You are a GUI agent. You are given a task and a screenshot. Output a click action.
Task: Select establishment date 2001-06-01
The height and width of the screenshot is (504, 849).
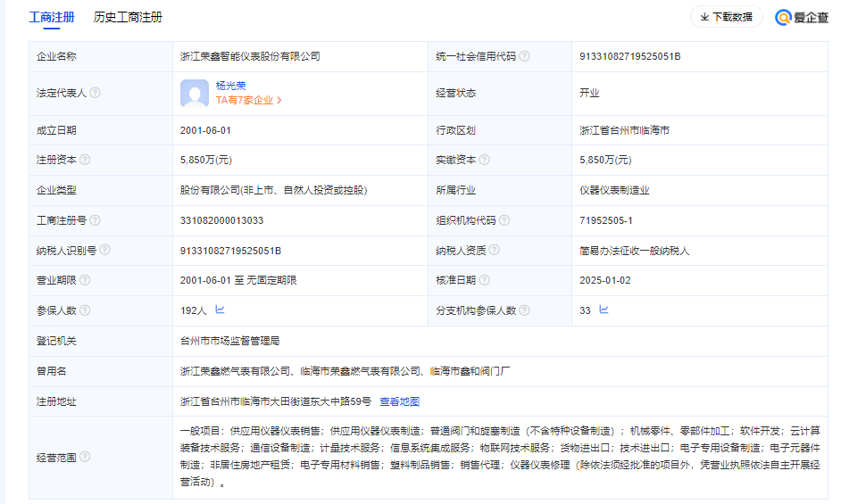205,130
